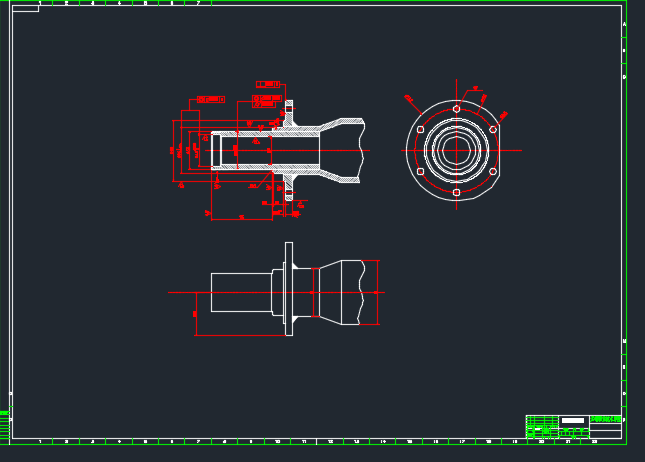The height and width of the screenshot is (462, 645).
Task: Pick the inner end cap rectangle of the section bore
Action: tap(216, 151)
